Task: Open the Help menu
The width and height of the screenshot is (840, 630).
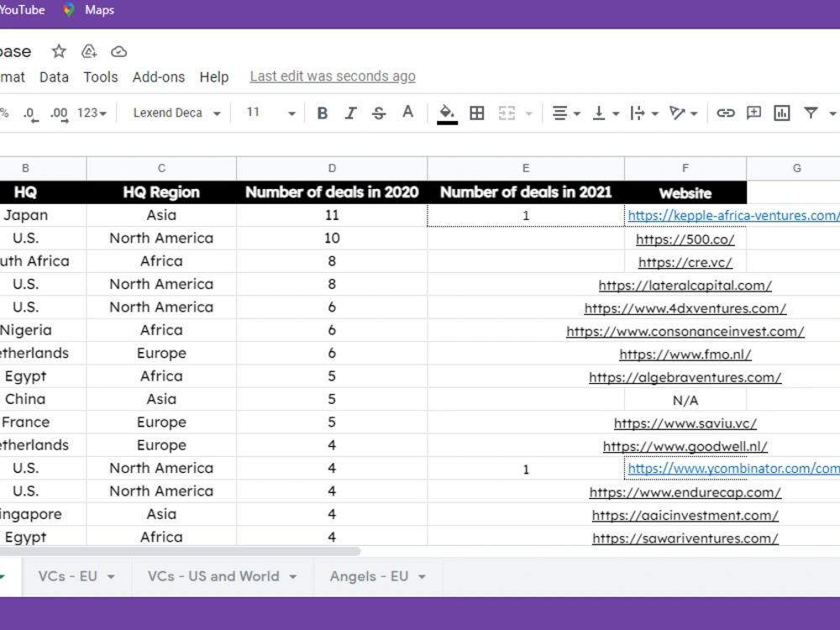Action: (x=214, y=77)
